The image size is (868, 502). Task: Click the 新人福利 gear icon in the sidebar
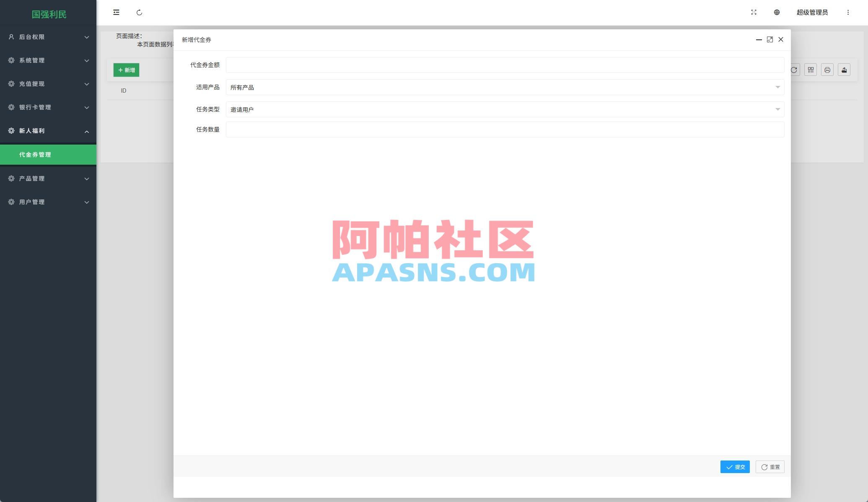[x=11, y=131]
